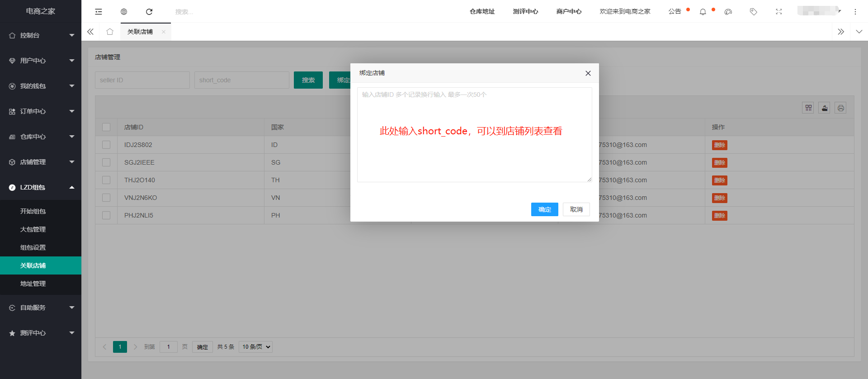
Task: Expand the 自助服务 menu arrow
Action: click(72, 308)
